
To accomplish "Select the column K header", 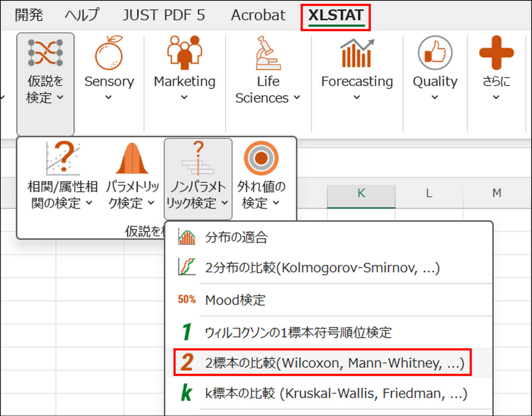I will (x=361, y=193).
